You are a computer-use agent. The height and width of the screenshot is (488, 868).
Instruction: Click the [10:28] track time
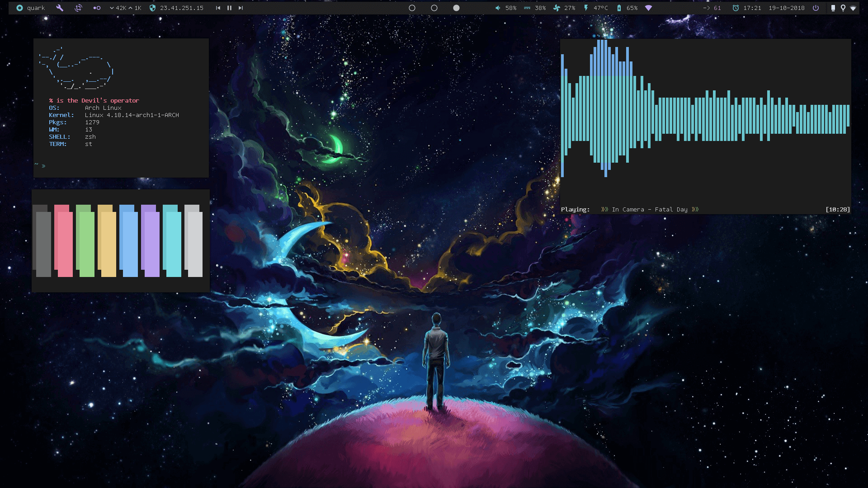tap(838, 210)
